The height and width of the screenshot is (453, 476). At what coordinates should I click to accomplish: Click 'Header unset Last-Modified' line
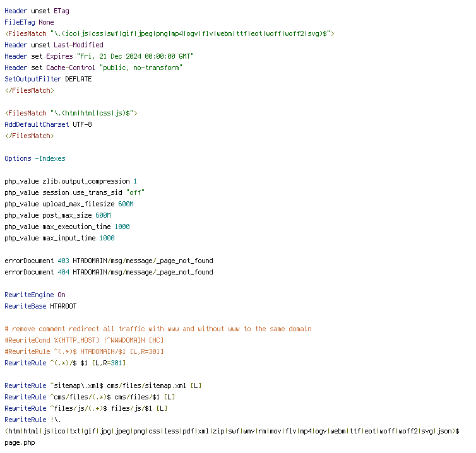(x=54, y=45)
